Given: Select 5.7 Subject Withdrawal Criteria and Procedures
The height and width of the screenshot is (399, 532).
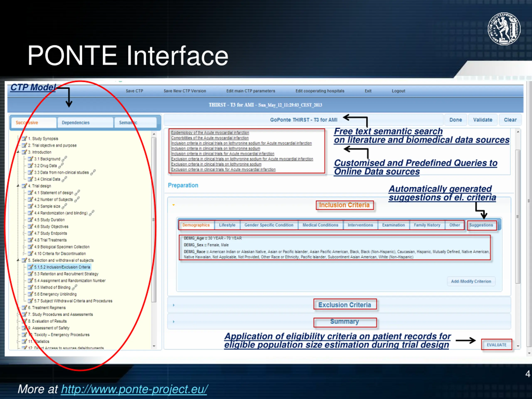Looking at the screenshot, I should (x=73, y=301).
